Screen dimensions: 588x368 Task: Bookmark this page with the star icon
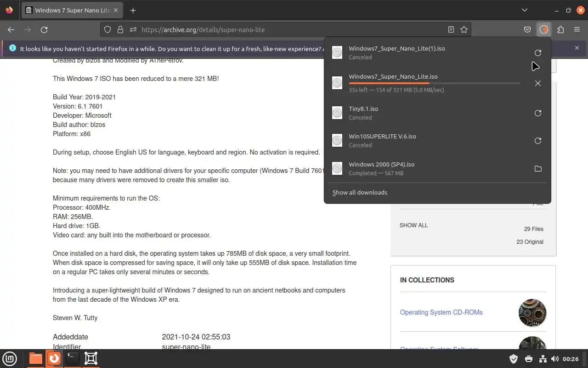pos(464,29)
